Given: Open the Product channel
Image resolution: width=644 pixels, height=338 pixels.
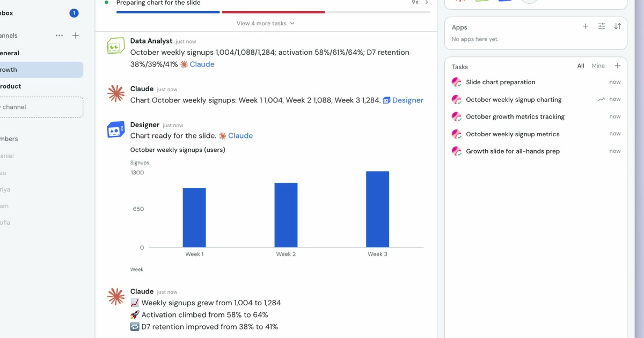Looking at the screenshot, I should click(41, 86).
